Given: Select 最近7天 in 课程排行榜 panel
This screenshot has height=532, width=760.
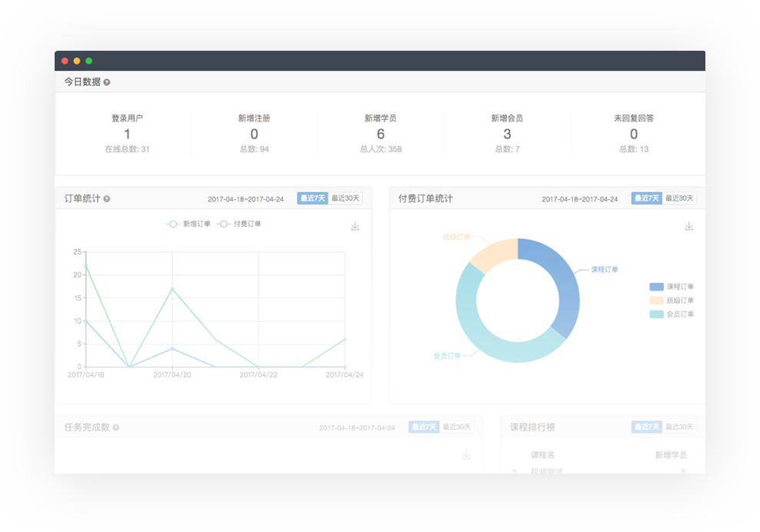Looking at the screenshot, I should (x=647, y=427).
